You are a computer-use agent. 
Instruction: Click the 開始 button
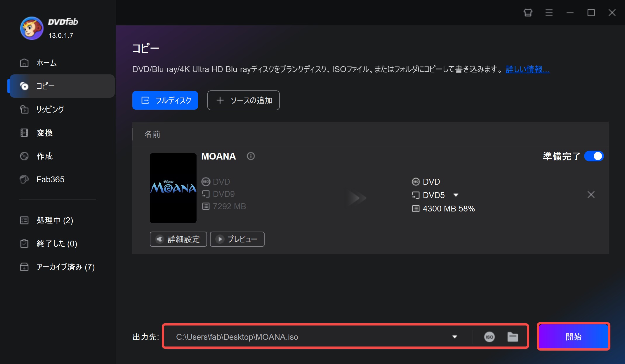pyautogui.click(x=573, y=337)
